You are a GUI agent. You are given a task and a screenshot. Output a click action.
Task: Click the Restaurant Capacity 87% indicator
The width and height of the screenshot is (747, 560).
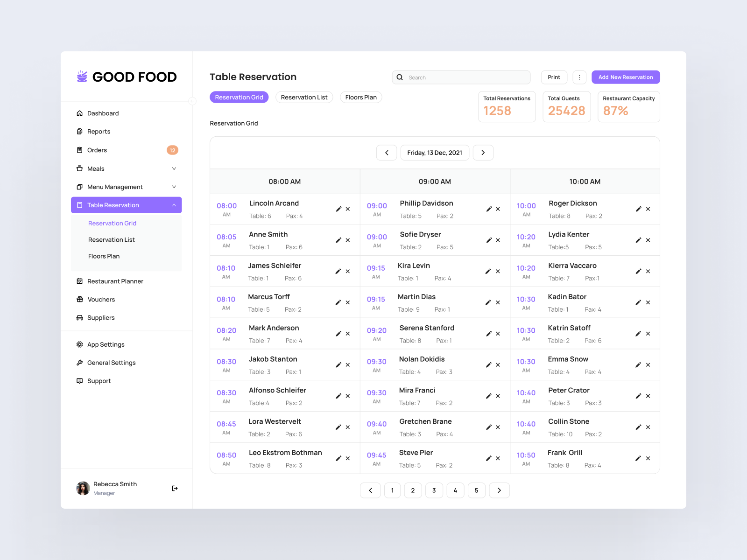628,106
